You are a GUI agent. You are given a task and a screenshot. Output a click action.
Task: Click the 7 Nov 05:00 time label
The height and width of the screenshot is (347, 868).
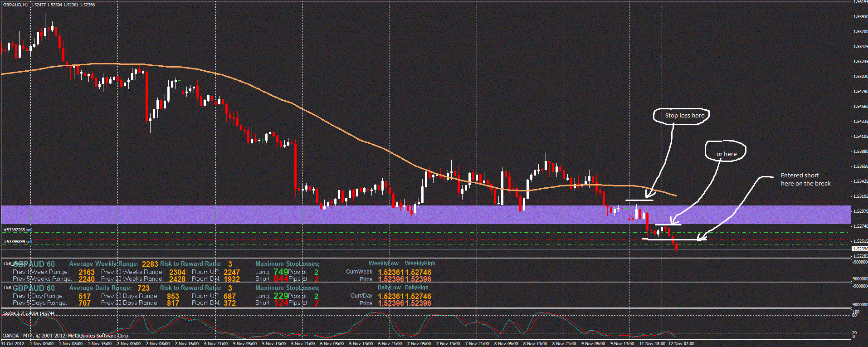click(x=419, y=344)
